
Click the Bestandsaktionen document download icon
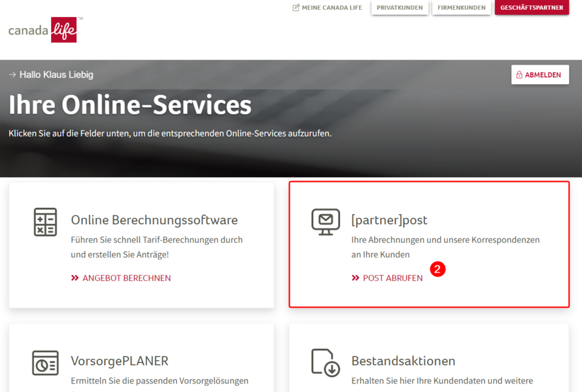[325, 363]
